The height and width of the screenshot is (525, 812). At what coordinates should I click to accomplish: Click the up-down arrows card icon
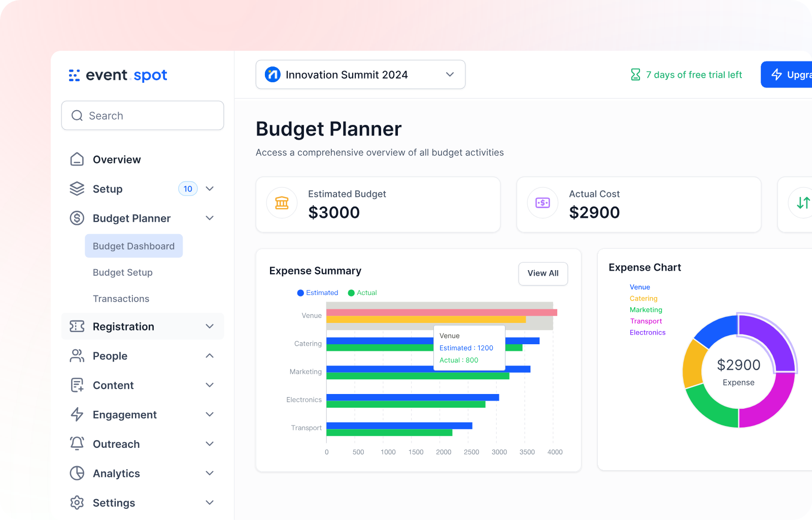[x=803, y=203]
